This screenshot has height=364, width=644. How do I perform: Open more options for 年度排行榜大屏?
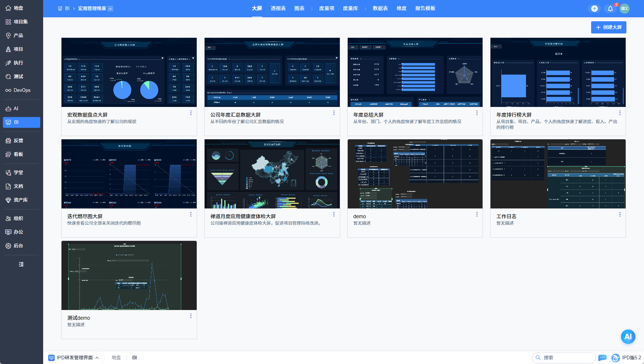pos(620,113)
